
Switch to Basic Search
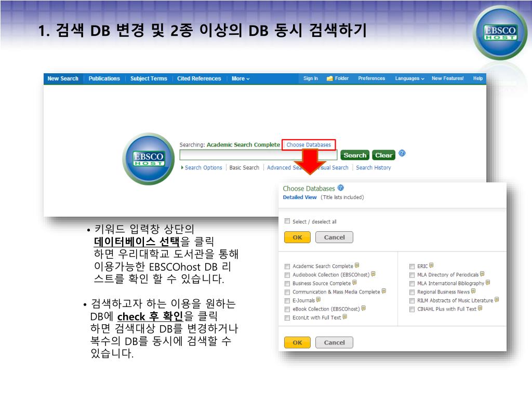tap(244, 168)
